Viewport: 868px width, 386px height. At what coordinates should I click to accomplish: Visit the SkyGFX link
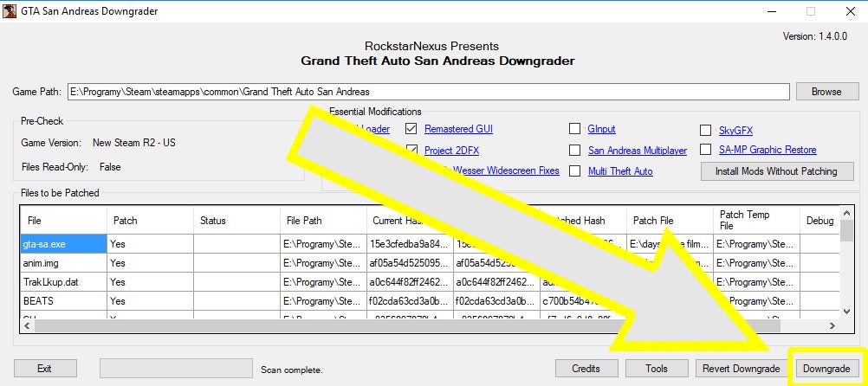[x=735, y=131]
